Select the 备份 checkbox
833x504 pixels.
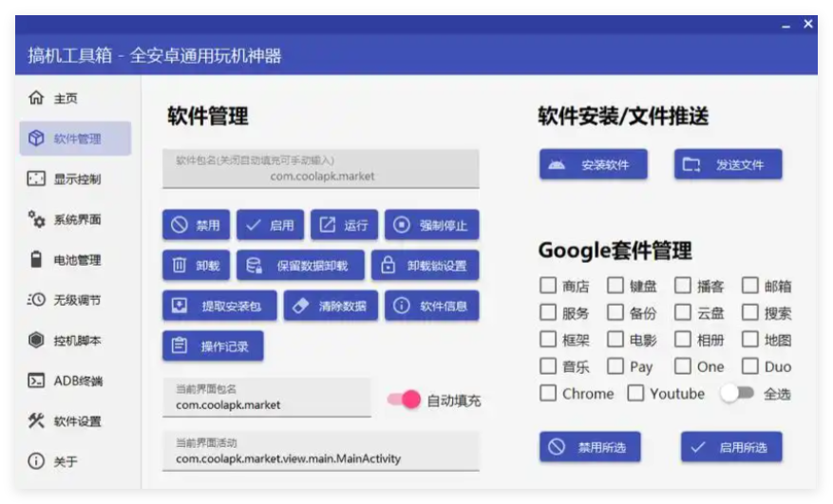point(615,312)
